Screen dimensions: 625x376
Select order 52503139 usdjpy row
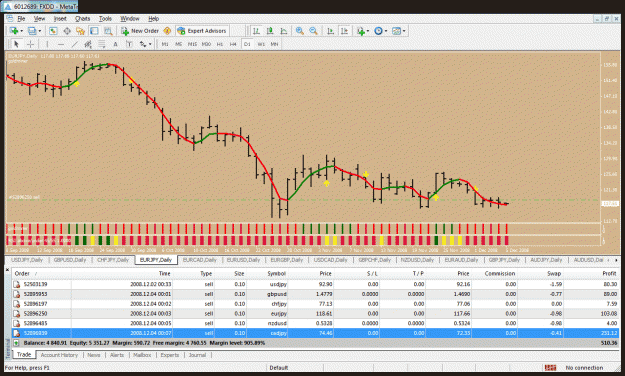pos(316,284)
